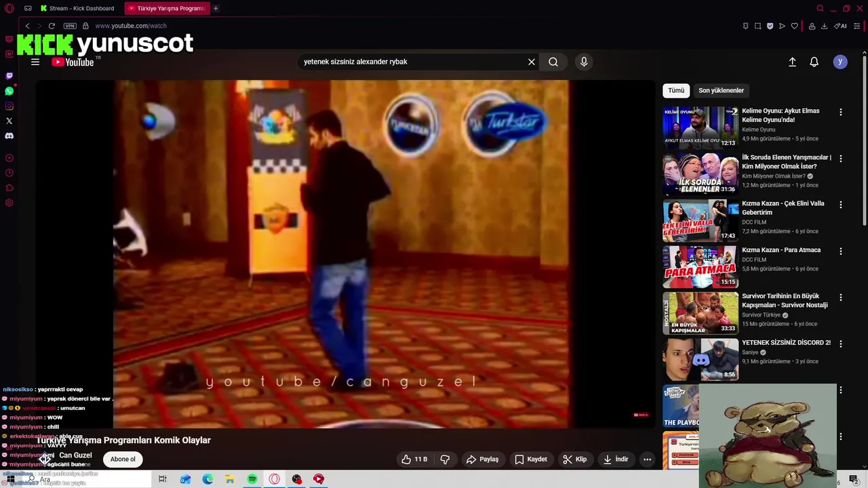The height and width of the screenshot is (488, 868).
Task: Open the pinboard pin icon in toolbar
Action: pos(745,26)
